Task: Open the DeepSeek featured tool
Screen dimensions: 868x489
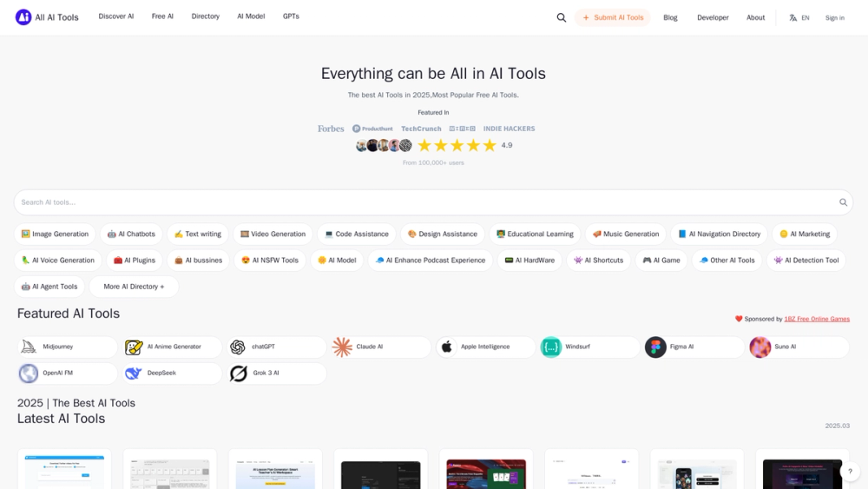Action: (x=172, y=373)
